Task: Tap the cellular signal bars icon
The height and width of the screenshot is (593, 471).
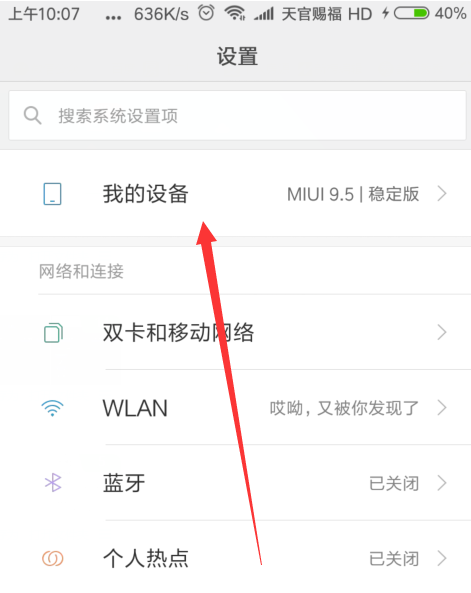Action: click(x=264, y=14)
